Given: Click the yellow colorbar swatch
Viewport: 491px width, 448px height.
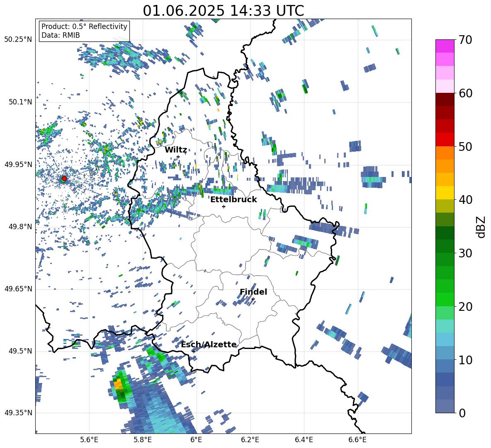Looking at the screenshot, I should (x=445, y=193).
